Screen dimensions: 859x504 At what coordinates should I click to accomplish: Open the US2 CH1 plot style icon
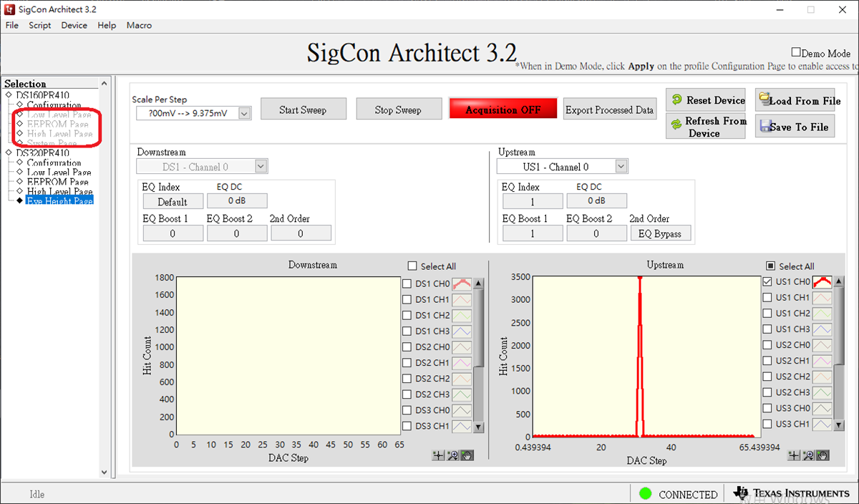pyautogui.click(x=822, y=360)
